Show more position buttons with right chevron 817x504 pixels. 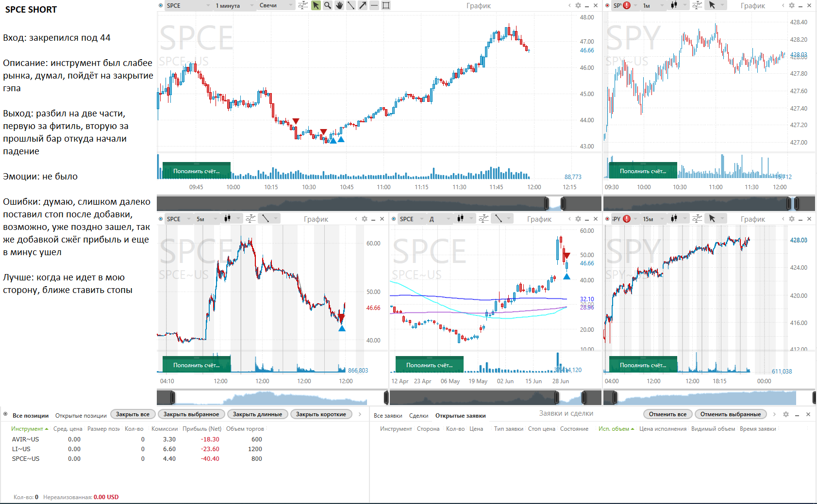(x=360, y=414)
